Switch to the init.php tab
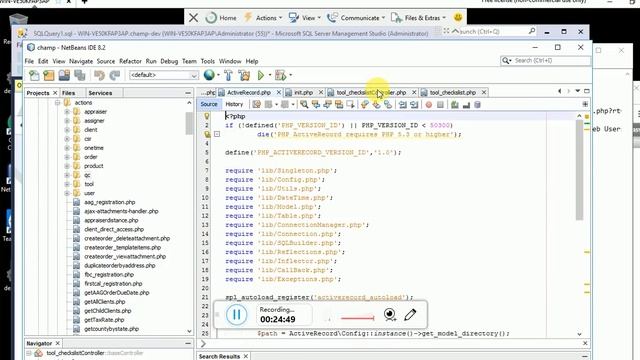 coord(303,93)
